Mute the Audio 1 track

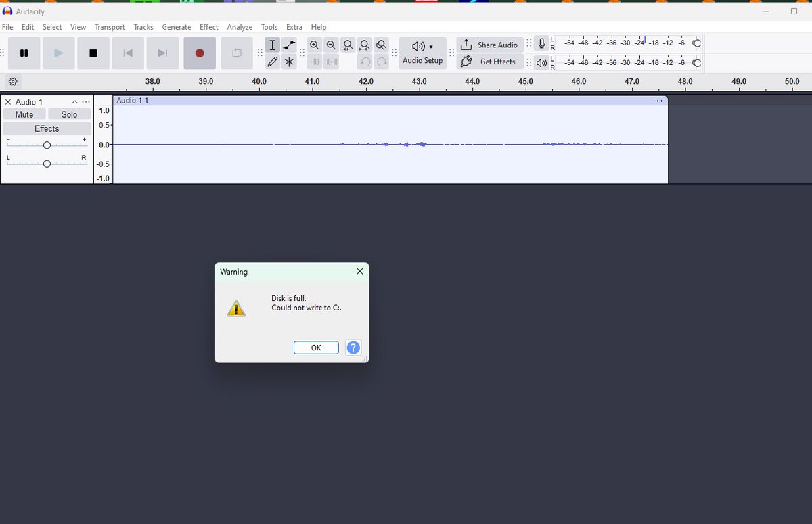[24, 114]
